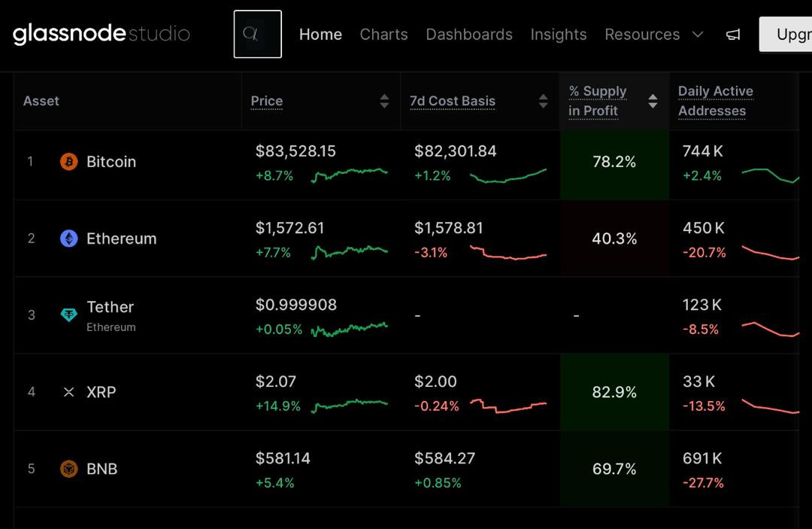Click the glassnode studio logo
812x529 pixels.
click(101, 34)
